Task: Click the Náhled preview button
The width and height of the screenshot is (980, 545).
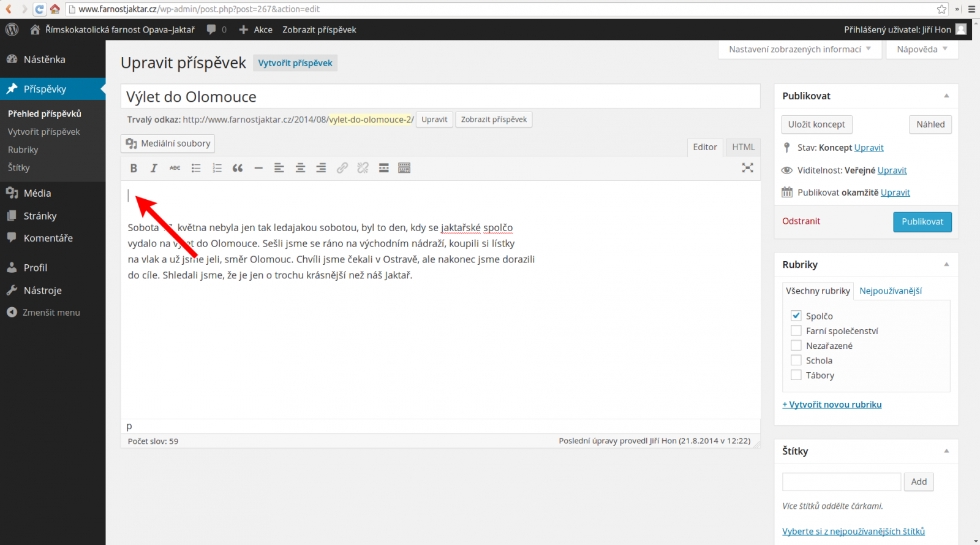Action: click(x=930, y=124)
